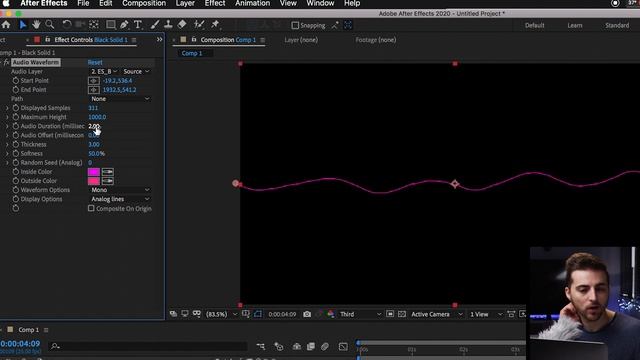Image resolution: width=640 pixels, height=360 pixels.
Task: Open the graph editor icon in timeline
Action: pos(343,347)
